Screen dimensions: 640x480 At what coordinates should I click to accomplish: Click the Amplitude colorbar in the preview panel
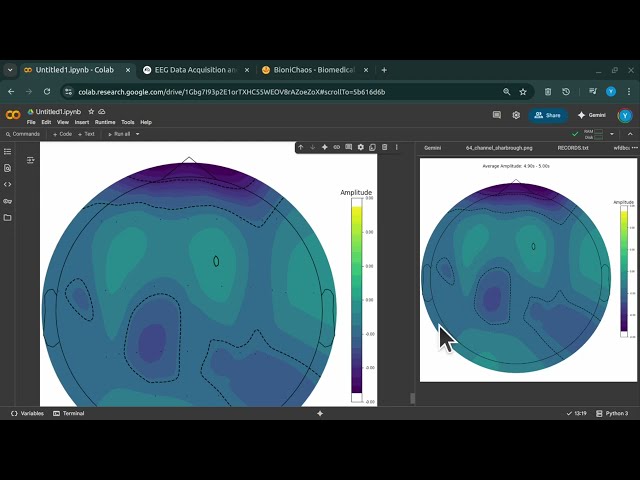click(x=624, y=271)
